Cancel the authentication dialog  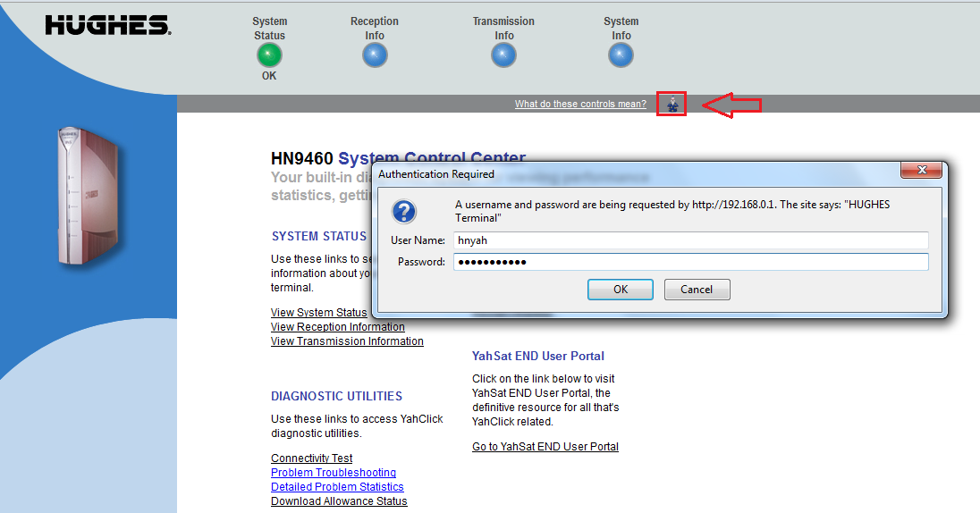point(697,290)
